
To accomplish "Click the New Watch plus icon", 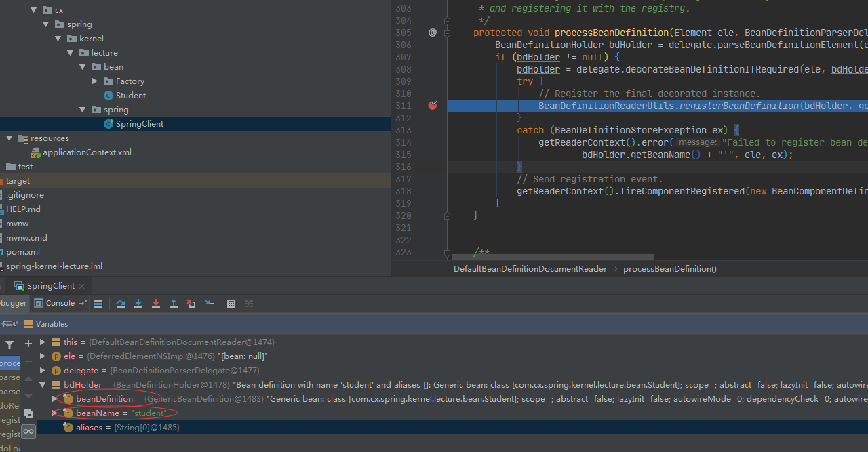I will 28,344.
